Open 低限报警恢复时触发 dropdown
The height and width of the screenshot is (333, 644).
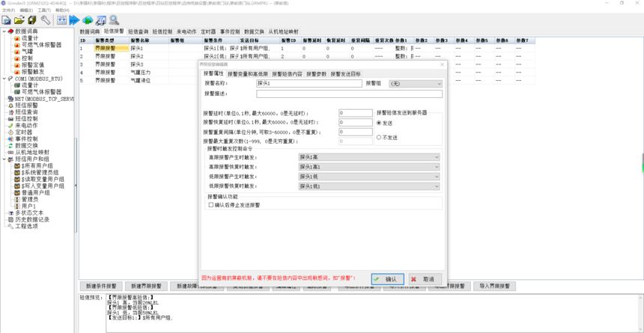(x=369, y=186)
